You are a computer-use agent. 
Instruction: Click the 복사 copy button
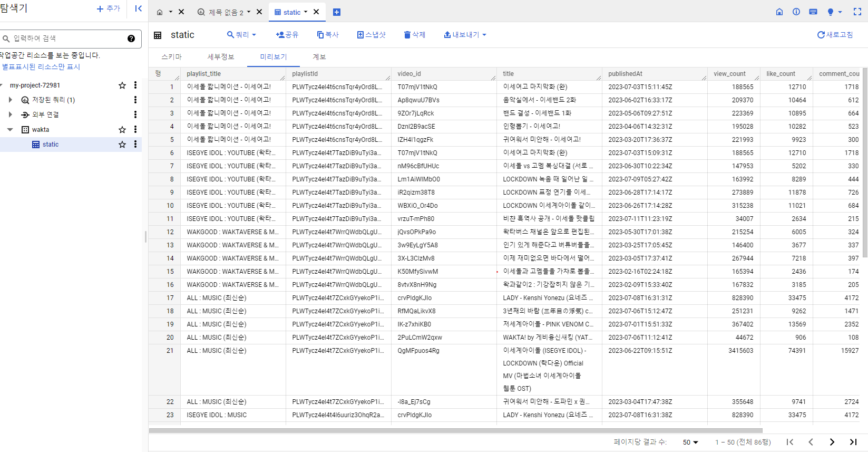(x=328, y=35)
